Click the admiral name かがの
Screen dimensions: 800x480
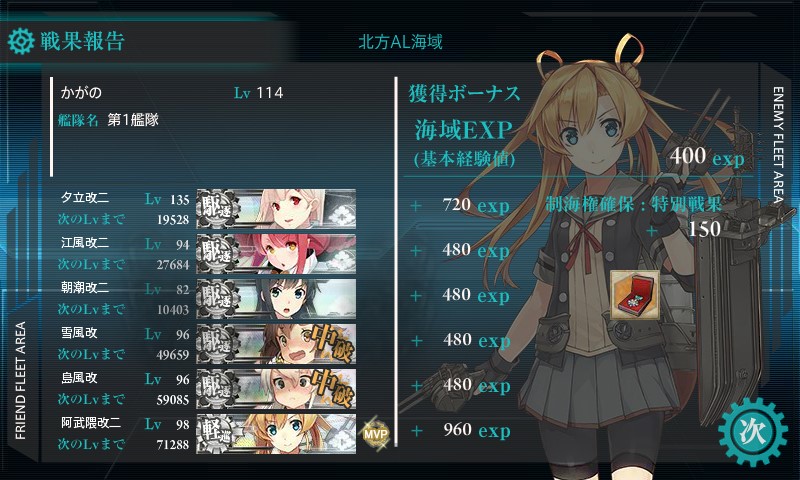[x=82, y=93]
